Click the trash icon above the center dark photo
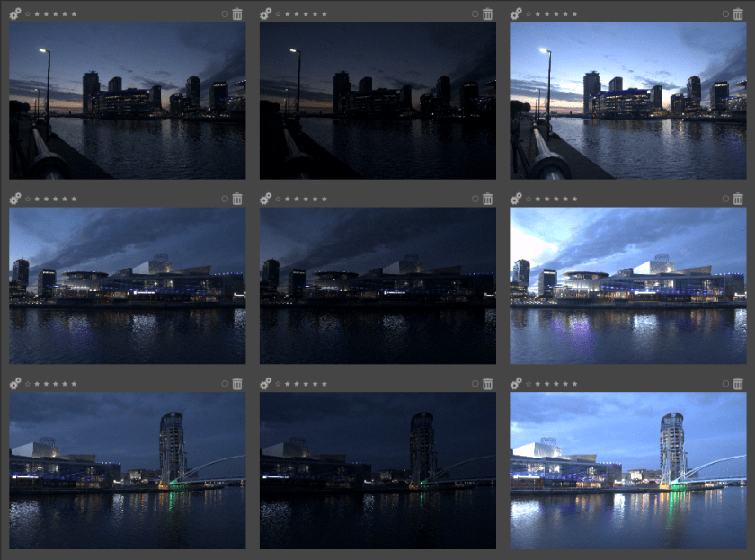This screenshot has width=755, height=560. pos(489,198)
